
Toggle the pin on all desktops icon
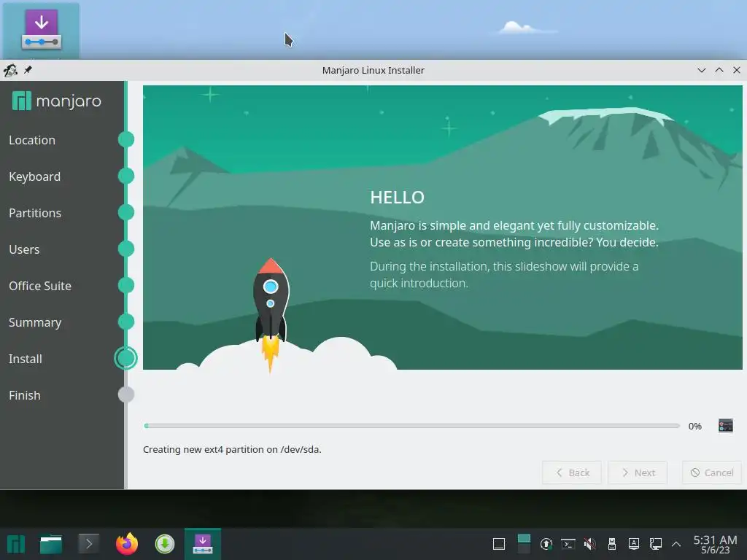[x=28, y=70]
